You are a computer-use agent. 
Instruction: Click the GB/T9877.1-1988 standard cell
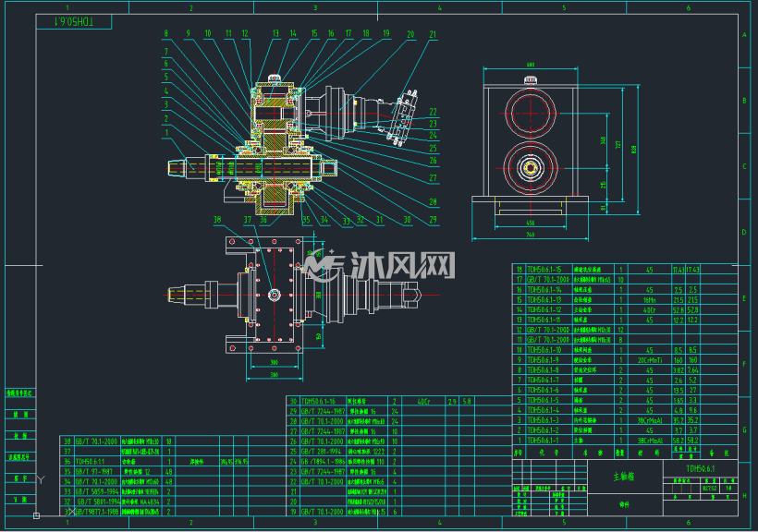click(x=97, y=512)
